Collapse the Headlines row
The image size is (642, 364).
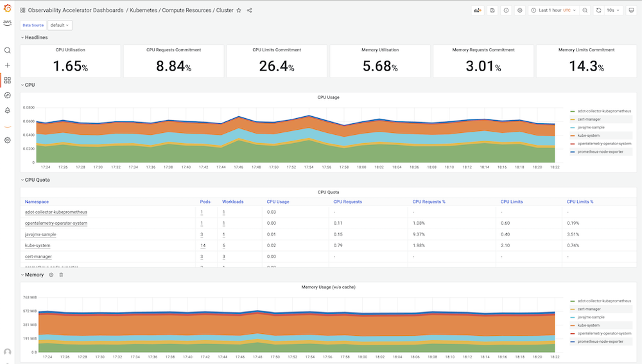point(34,37)
